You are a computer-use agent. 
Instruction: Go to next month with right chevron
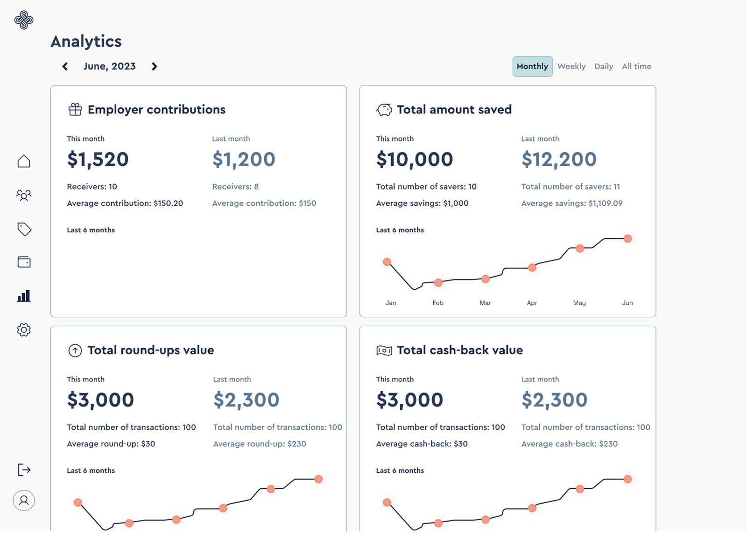point(155,66)
